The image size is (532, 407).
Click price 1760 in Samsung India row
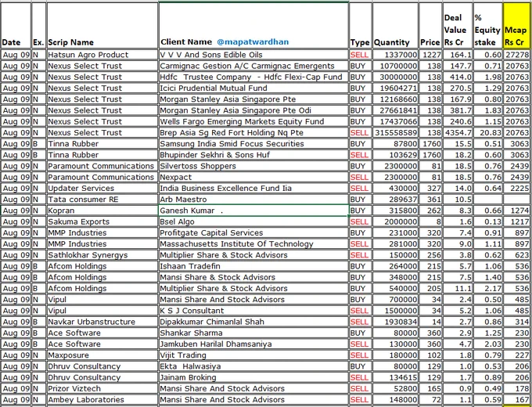pos(430,144)
